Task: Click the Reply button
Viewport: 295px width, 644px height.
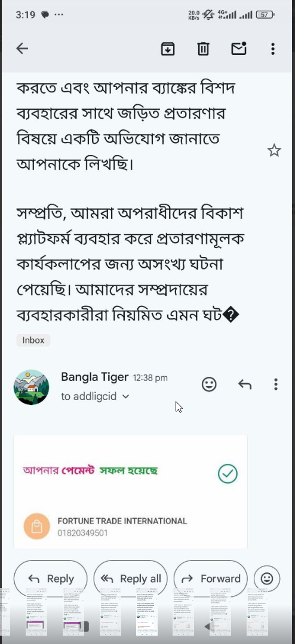Action: [x=51, y=578]
